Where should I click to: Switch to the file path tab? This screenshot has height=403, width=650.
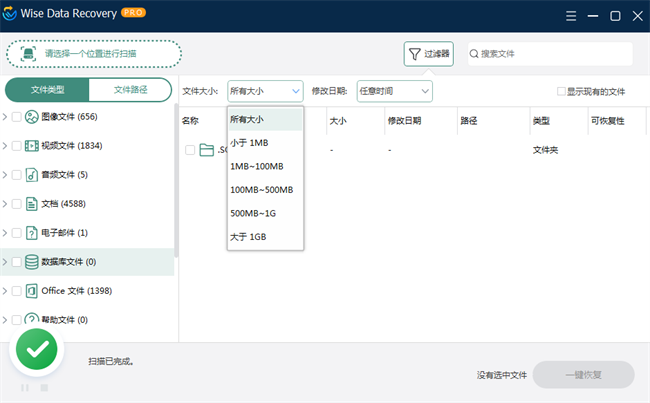(x=130, y=90)
